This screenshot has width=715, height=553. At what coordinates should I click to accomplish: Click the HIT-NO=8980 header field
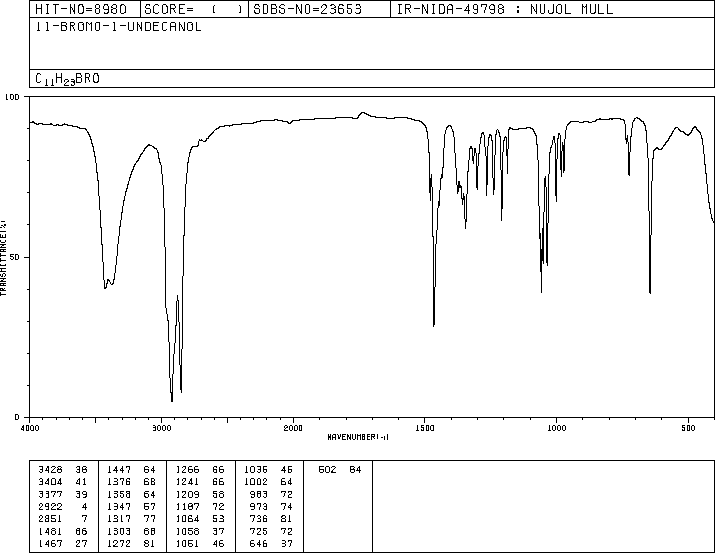pyautogui.click(x=81, y=9)
